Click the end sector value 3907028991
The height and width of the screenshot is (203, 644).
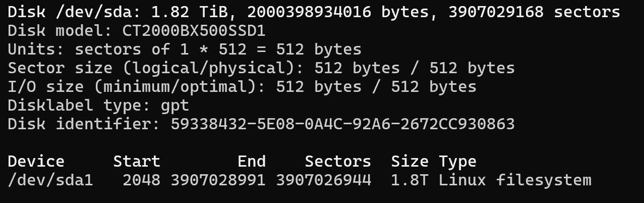click(218, 180)
